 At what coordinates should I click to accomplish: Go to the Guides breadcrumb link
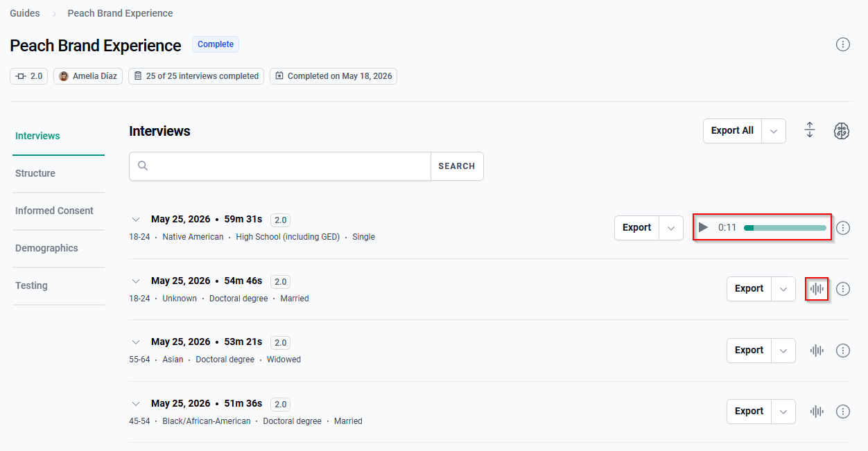coord(25,13)
